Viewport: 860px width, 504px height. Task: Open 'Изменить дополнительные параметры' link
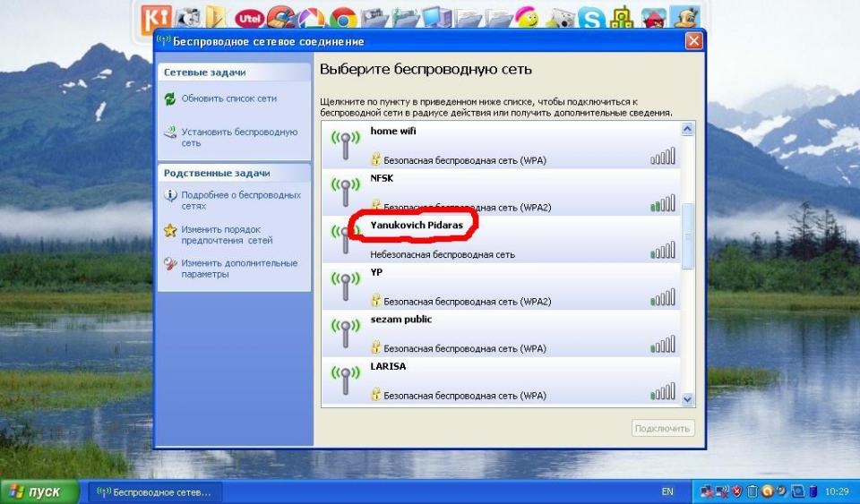point(239,269)
